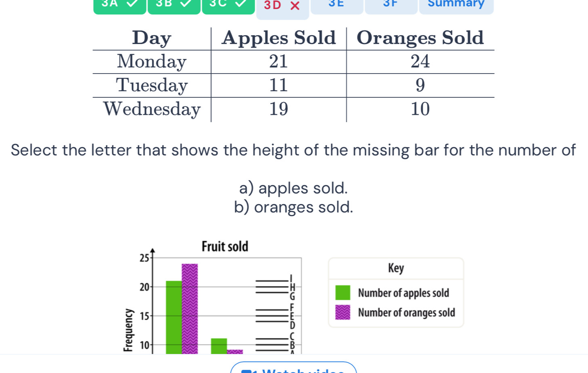Choose letter H on the bar chart
Image resolution: width=588 pixels, height=373 pixels.
point(292,287)
